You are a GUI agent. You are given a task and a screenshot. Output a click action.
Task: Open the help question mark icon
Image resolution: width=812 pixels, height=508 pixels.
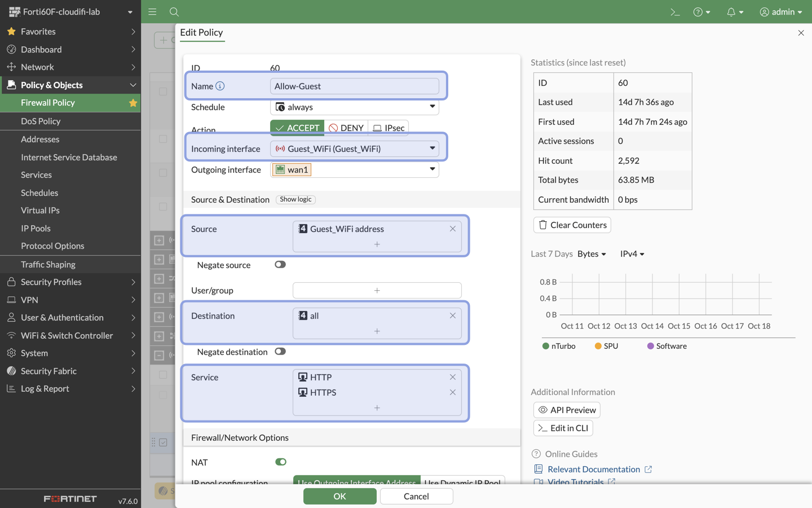pos(698,11)
